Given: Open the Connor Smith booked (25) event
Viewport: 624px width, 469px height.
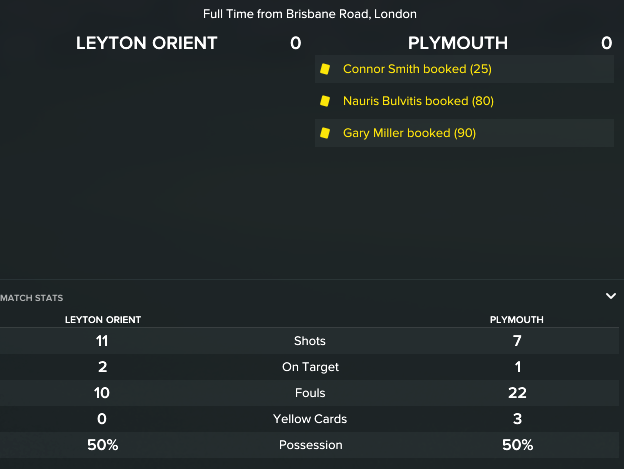Looking at the screenshot, I should tap(417, 69).
